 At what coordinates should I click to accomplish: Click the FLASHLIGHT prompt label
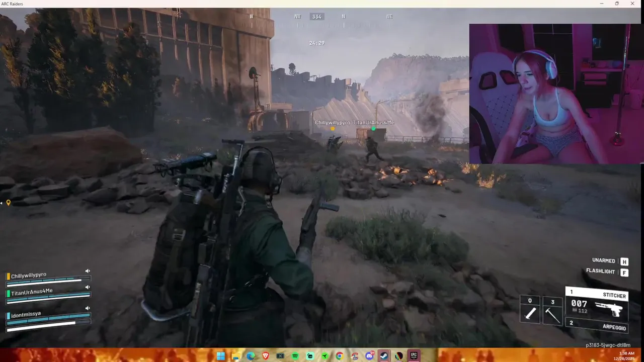601,271
